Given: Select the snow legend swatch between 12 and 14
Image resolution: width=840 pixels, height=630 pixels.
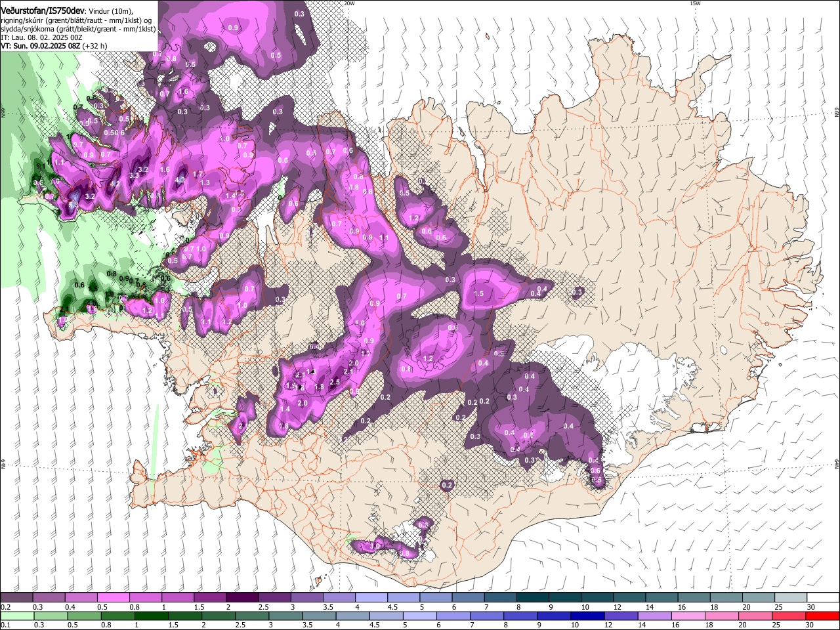Looking at the screenshot, I should (629, 598).
